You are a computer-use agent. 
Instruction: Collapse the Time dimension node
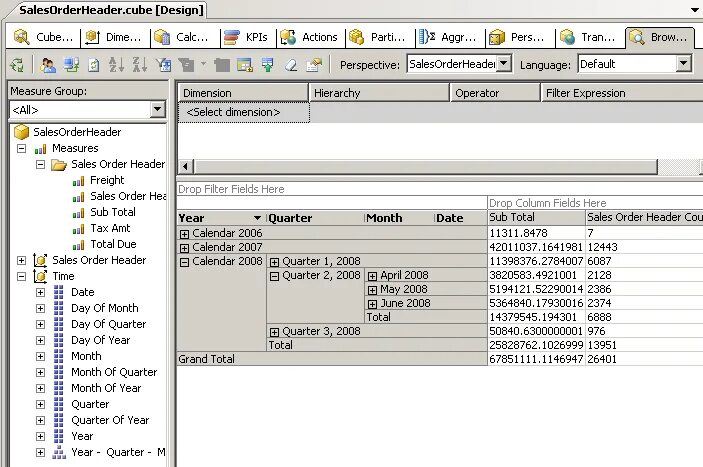point(21,277)
